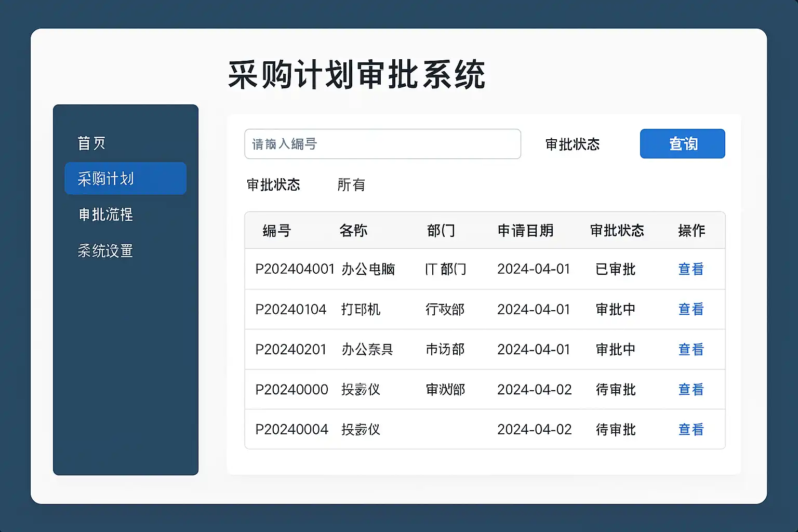Screen dimensions: 798x532
Task: Click the 申请日期 column header
Action: [525, 230]
